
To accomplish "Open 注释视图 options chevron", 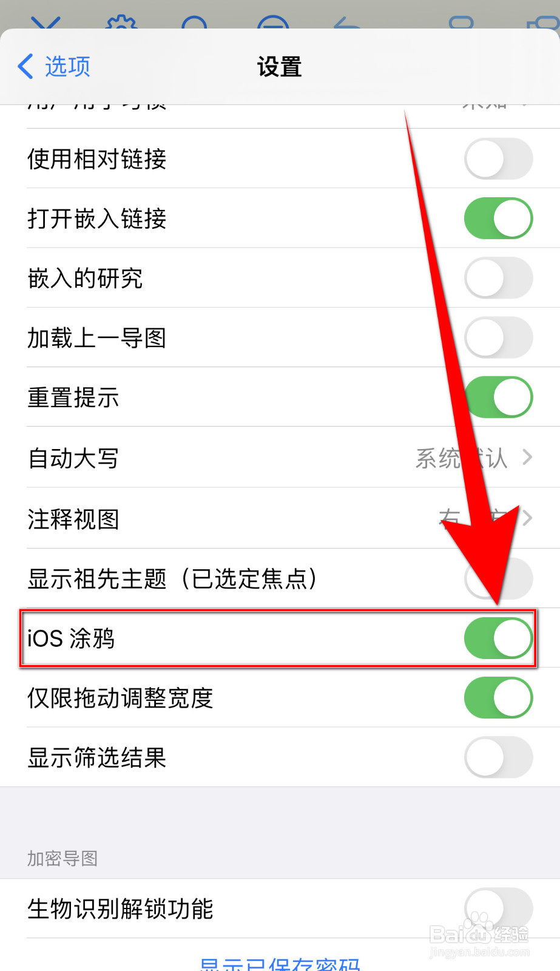I will pyautogui.click(x=527, y=518).
